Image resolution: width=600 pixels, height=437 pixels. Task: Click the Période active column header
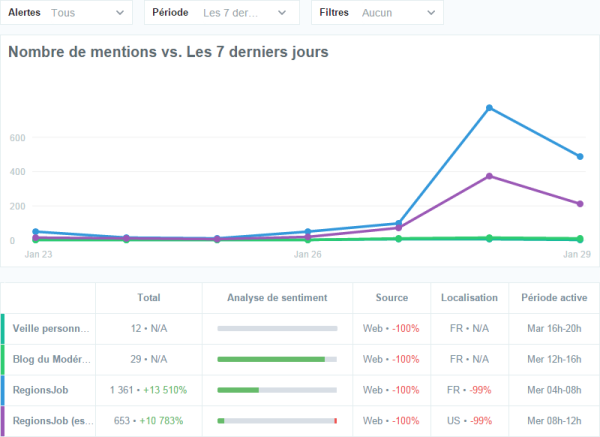[553, 298]
